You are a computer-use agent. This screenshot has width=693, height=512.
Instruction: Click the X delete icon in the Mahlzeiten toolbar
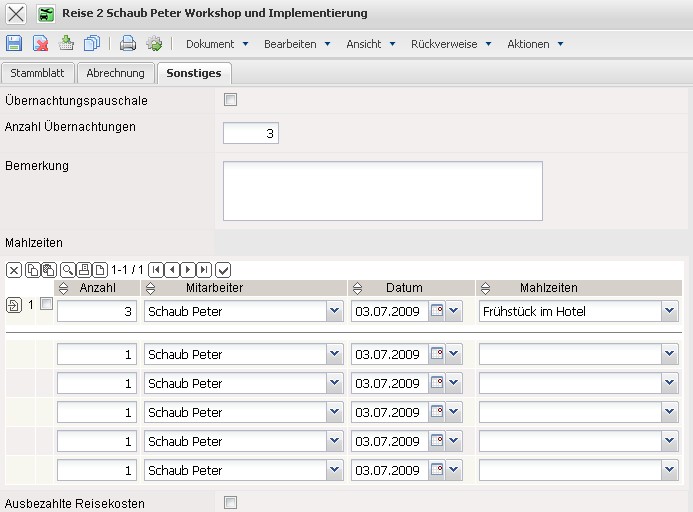tap(14, 270)
